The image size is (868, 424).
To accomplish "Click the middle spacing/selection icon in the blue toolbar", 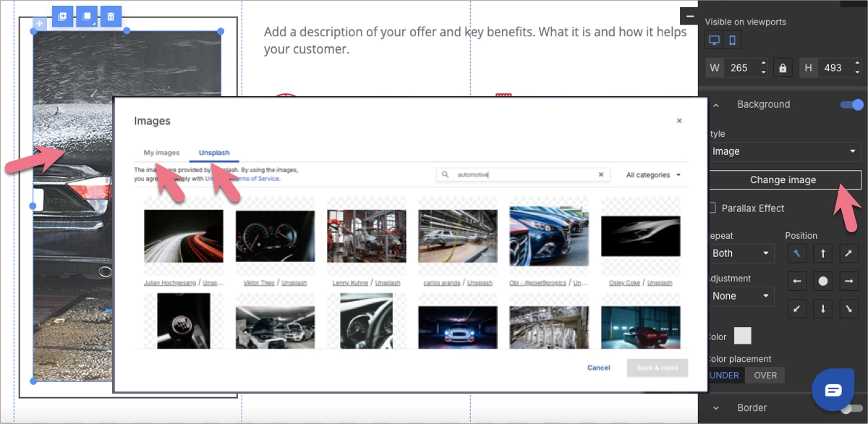I will (x=86, y=15).
